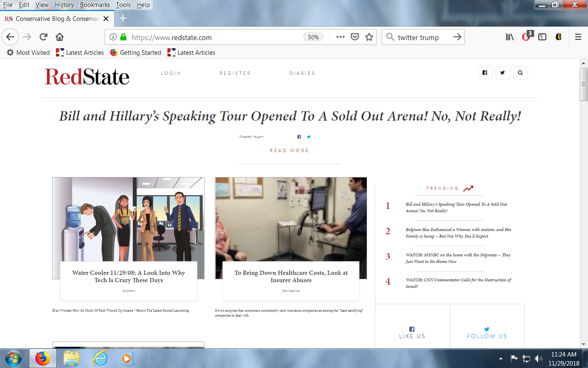Open the Windows Start button

click(x=13, y=359)
